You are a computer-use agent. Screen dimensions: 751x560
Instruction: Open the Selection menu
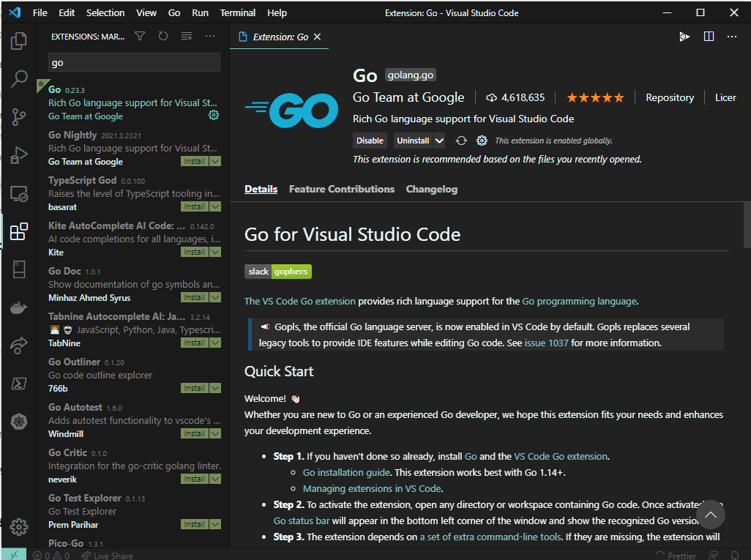(105, 13)
